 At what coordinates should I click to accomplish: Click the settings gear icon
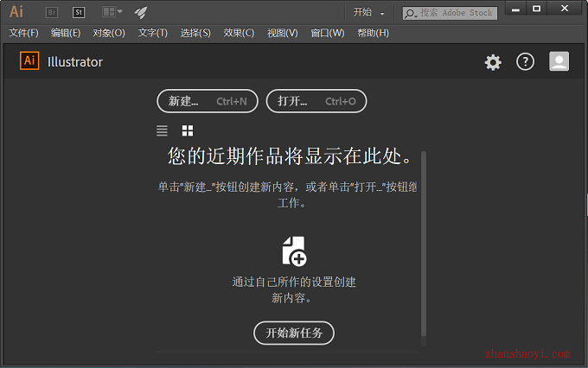tap(493, 62)
